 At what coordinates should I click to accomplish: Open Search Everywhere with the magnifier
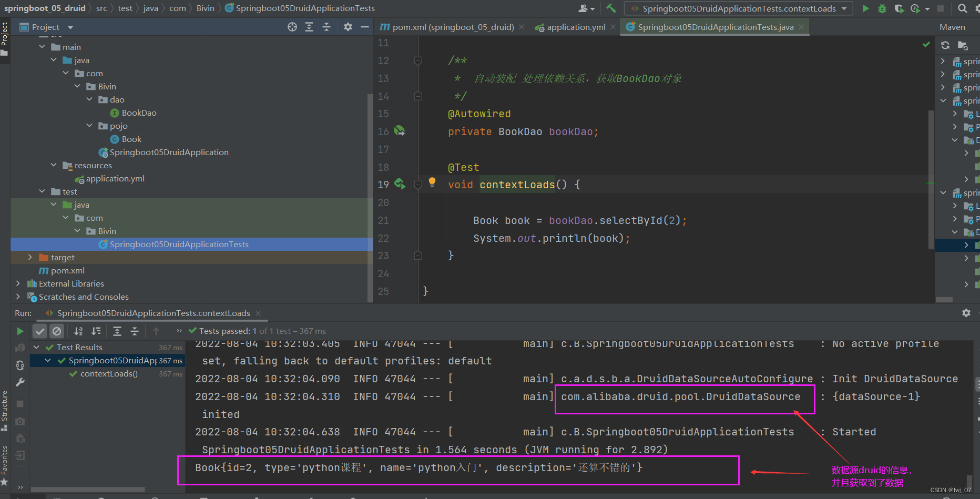[961, 8]
